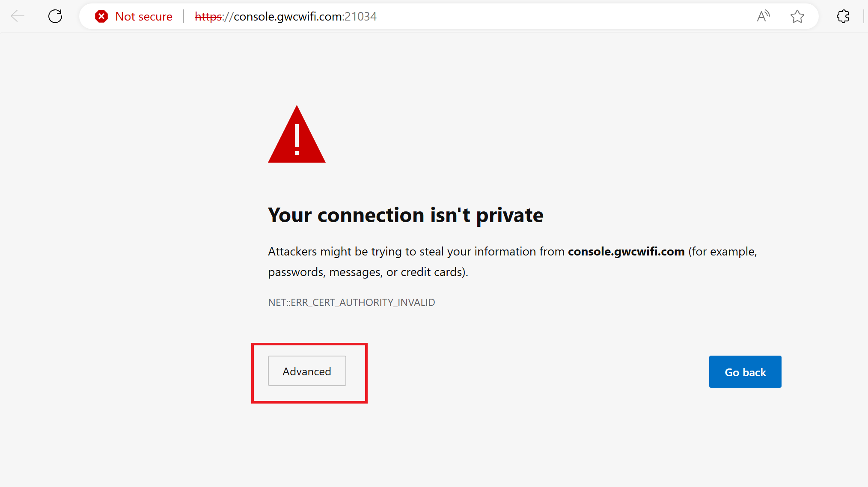Image resolution: width=868 pixels, height=487 pixels.
Task: Click the "passwords, messages, or credit cards" line
Action: pyautogui.click(x=368, y=272)
